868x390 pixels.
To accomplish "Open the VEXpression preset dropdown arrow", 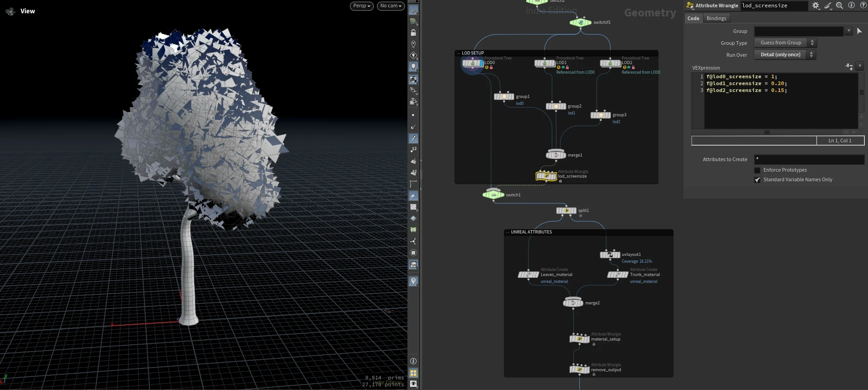I will click(860, 66).
